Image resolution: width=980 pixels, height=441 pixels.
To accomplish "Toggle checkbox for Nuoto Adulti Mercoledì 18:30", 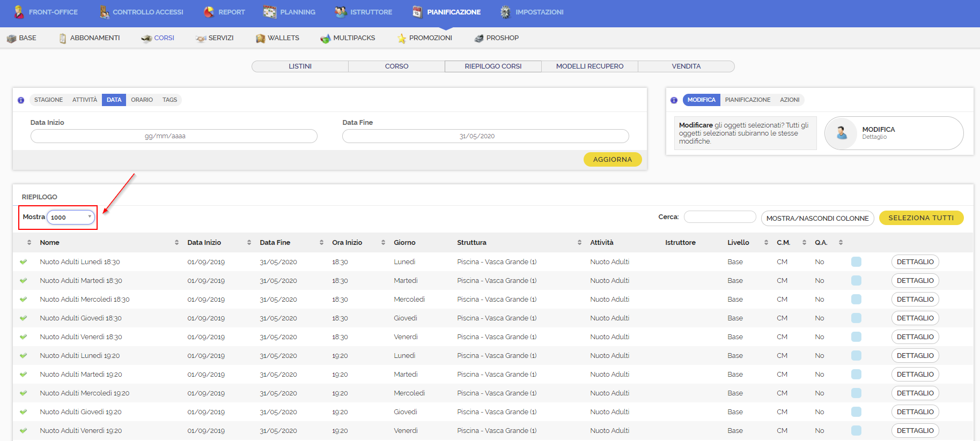I will click(856, 299).
